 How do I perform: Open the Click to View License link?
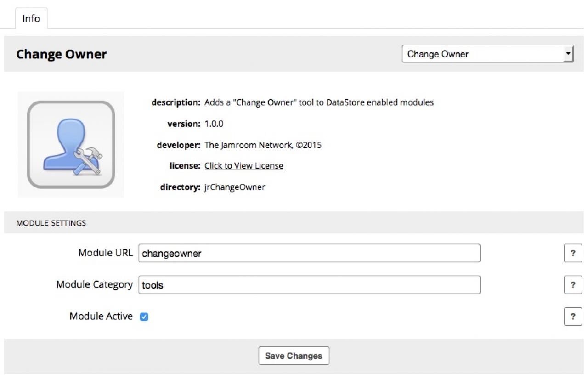[244, 166]
